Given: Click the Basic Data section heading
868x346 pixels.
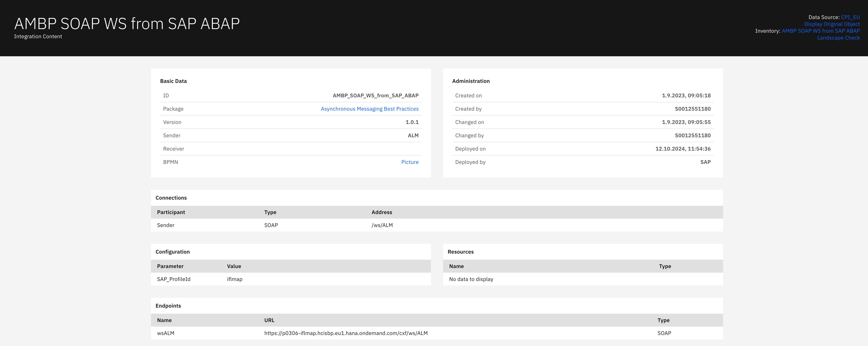Looking at the screenshot, I should tap(173, 81).
